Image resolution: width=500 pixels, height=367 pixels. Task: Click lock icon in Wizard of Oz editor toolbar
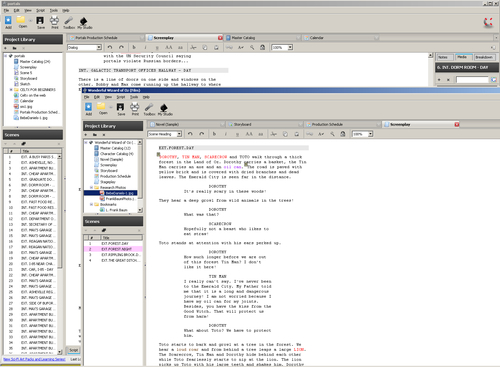(343, 134)
